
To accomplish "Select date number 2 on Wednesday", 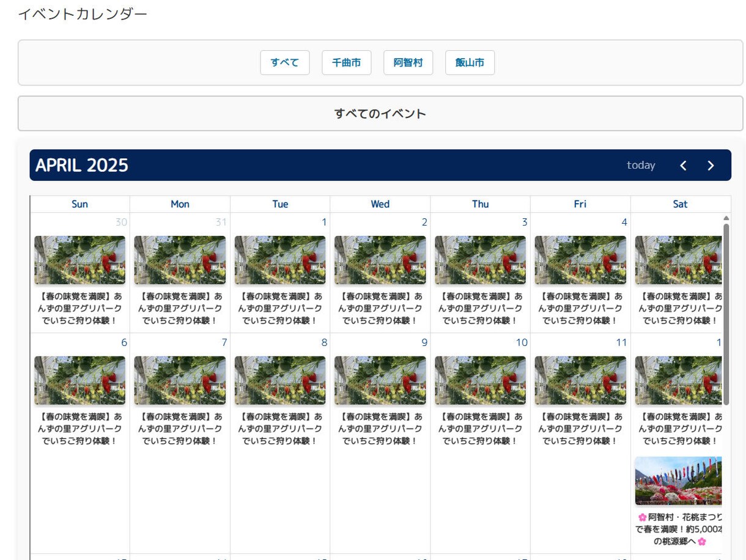I will pos(424,222).
